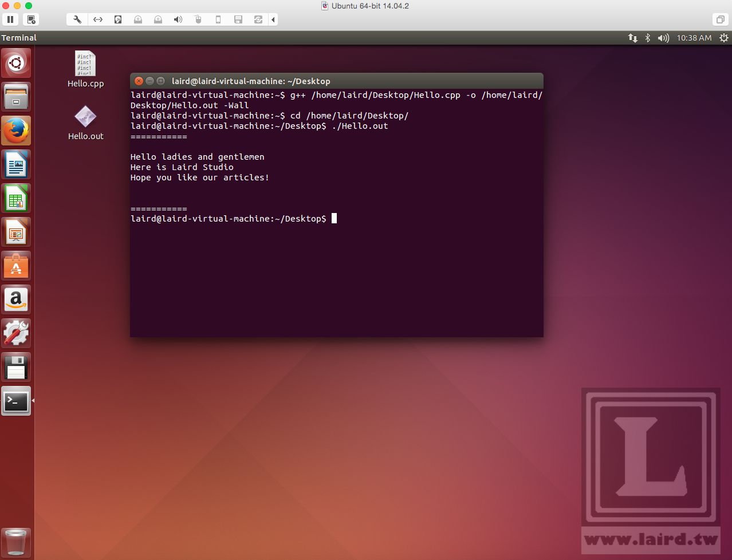732x560 pixels.
Task: Launch LibreOffice Writer from the launcher
Action: 16,164
